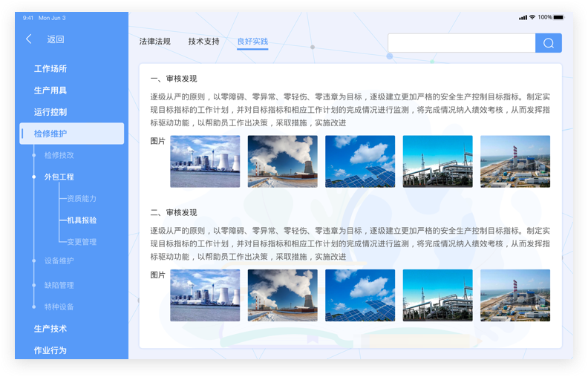
Task: Open second section's coastal plant aerial thumbnail
Action: pos(515,295)
